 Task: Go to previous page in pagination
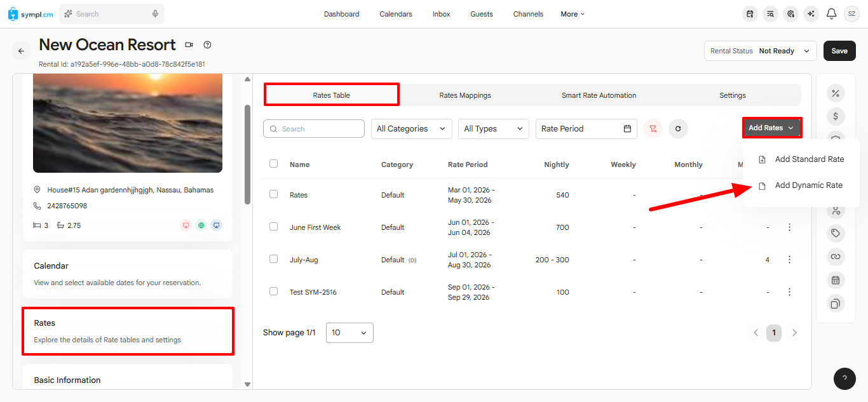point(756,332)
